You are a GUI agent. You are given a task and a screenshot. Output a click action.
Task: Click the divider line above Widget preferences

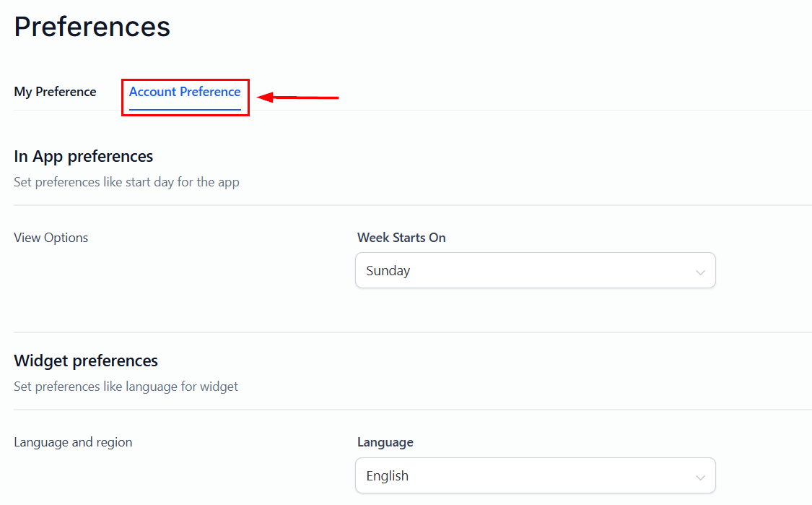coord(411,332)
